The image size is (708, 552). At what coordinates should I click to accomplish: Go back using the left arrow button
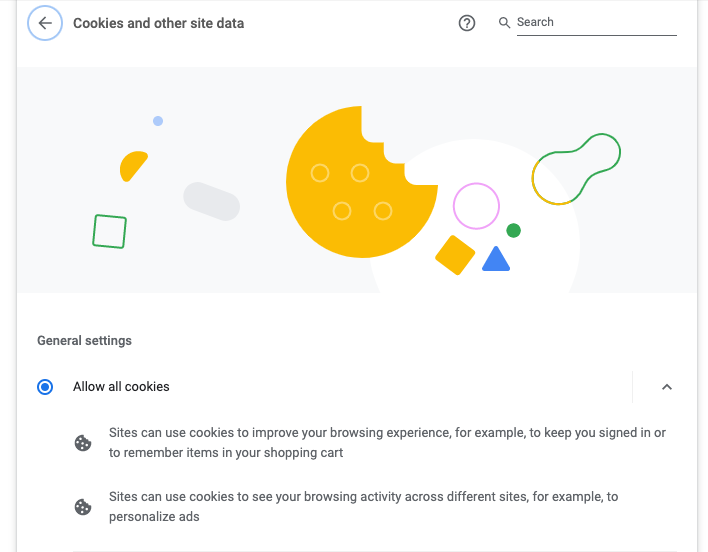point(45,23)
